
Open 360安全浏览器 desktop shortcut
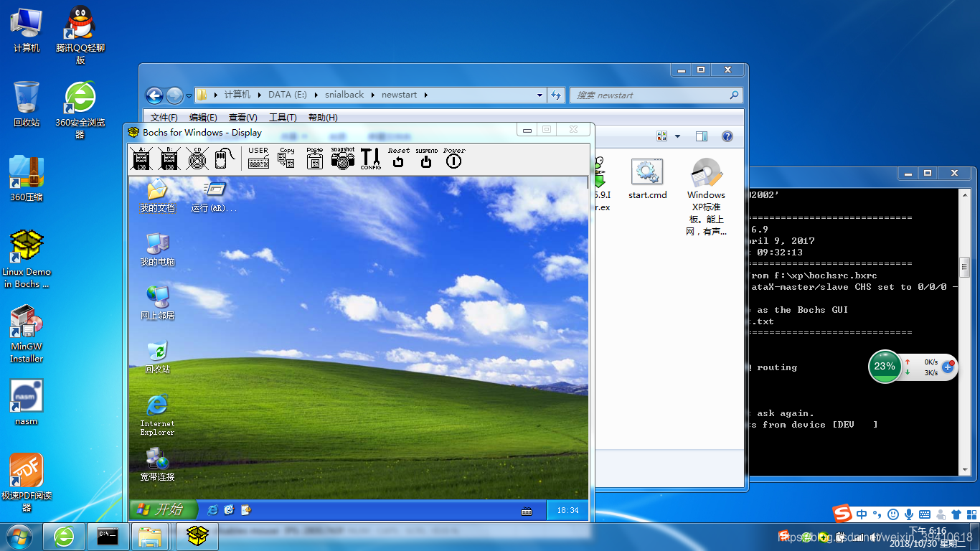tap(80, 110)
